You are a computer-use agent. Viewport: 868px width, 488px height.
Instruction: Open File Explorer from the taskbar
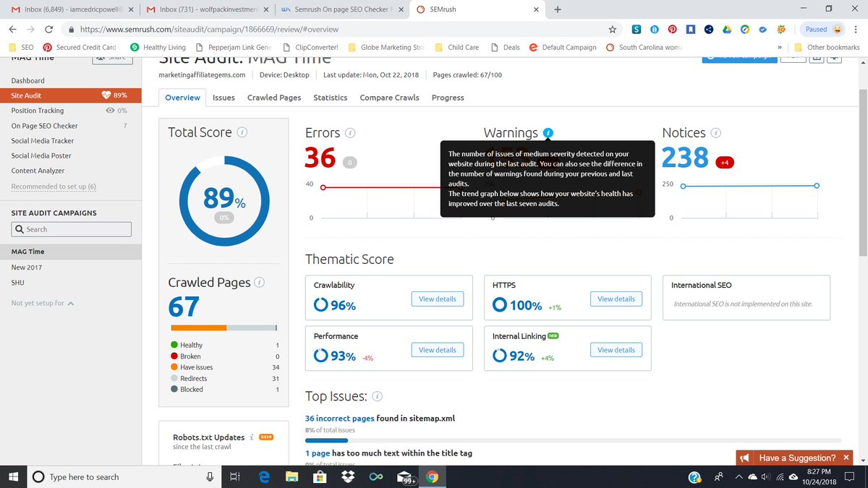[x=292, y=477]
